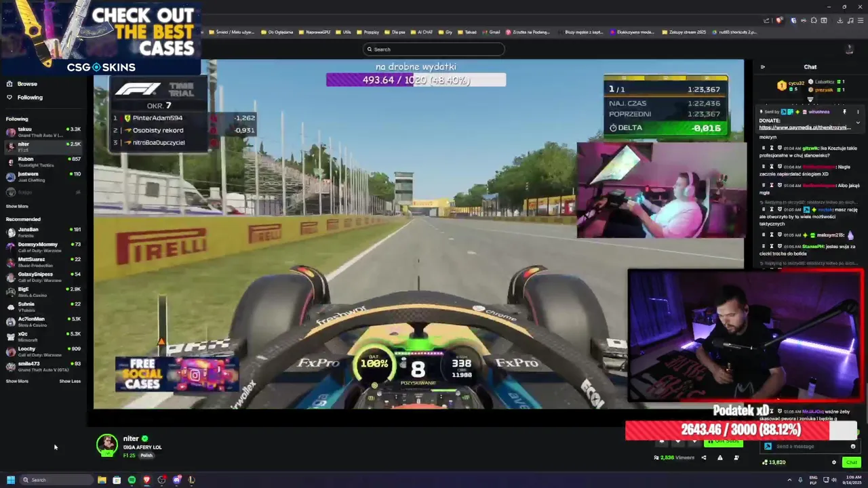Select the Kubon channel in Following list
This screenshot has height=488, width=868.
point(43,161)
